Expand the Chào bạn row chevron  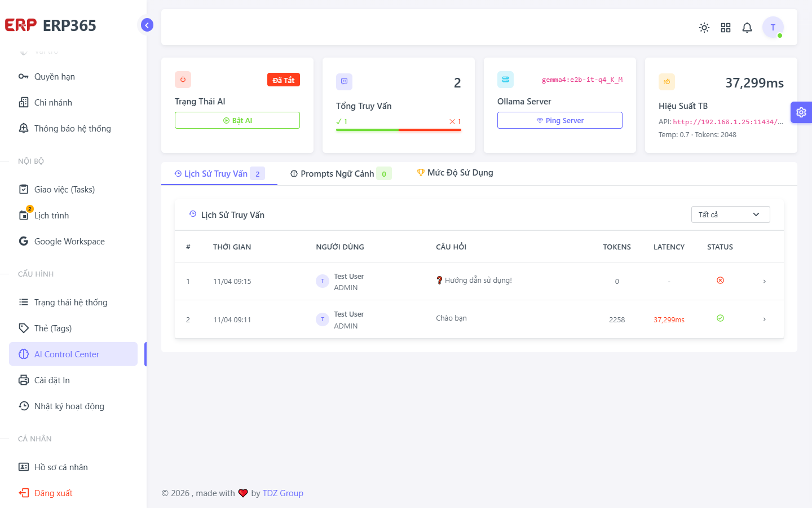(x=764, y=319)
